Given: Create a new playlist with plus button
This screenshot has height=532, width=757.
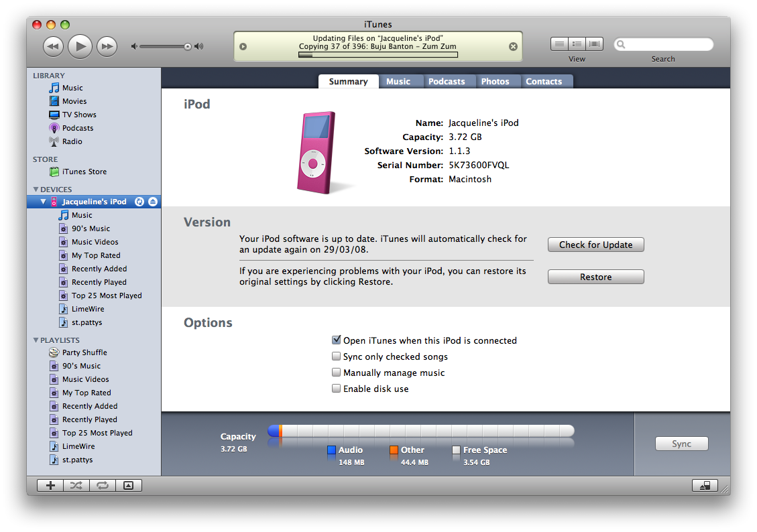Looking at the screenshot, I should (x=50, y=486).
